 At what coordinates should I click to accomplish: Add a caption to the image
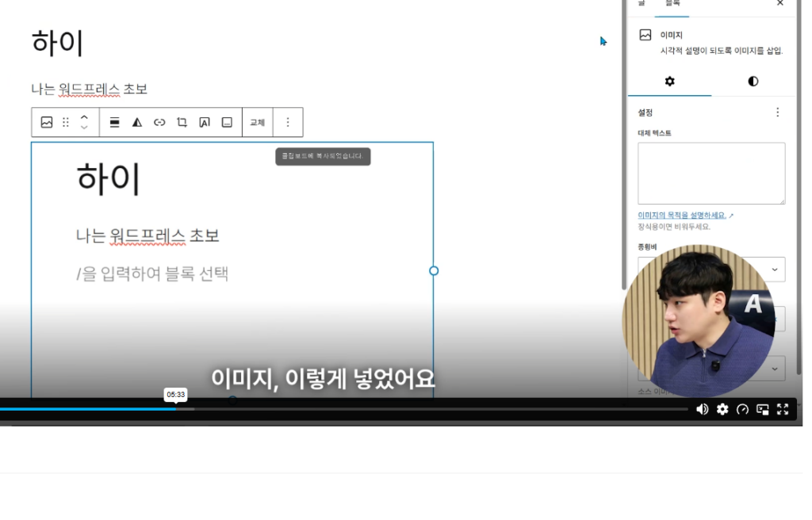coord(227,122)
